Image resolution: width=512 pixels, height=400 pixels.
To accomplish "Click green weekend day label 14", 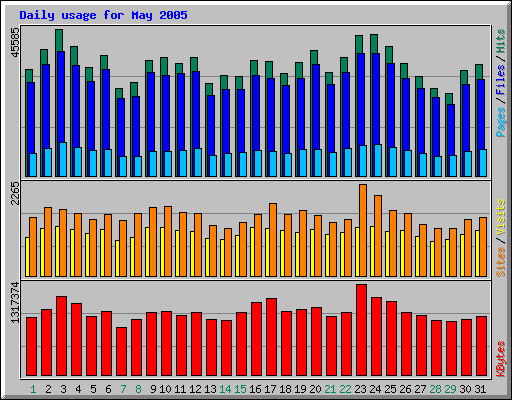I will [225, 389].
